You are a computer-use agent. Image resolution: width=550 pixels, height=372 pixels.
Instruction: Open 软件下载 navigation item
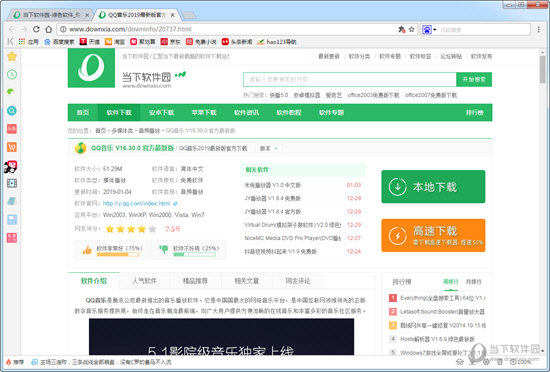coord(119,113)
